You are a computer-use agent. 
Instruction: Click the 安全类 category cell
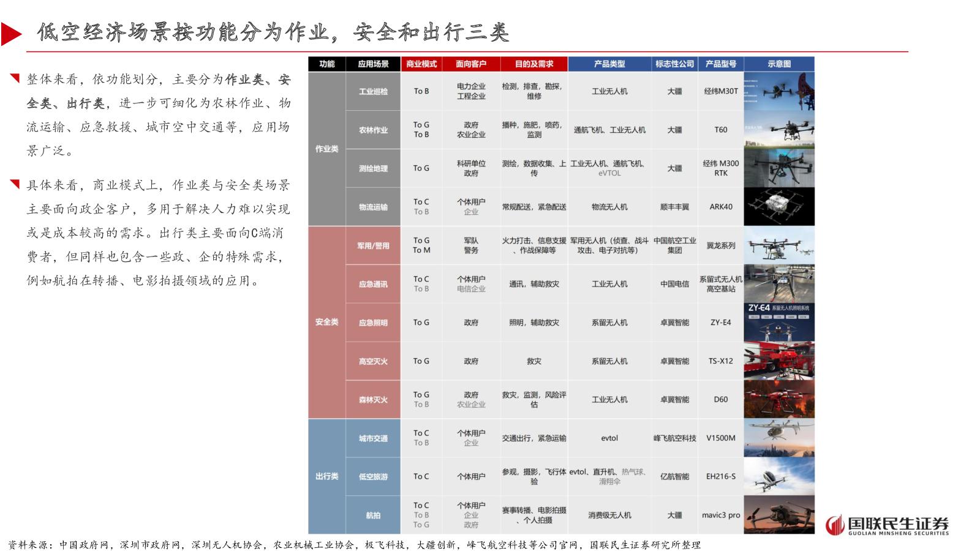coord(327,322)
